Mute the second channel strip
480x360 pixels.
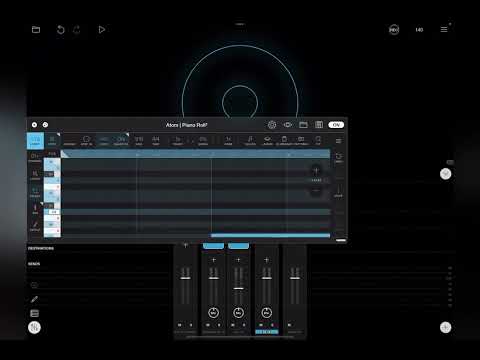(x=208, y=325)
